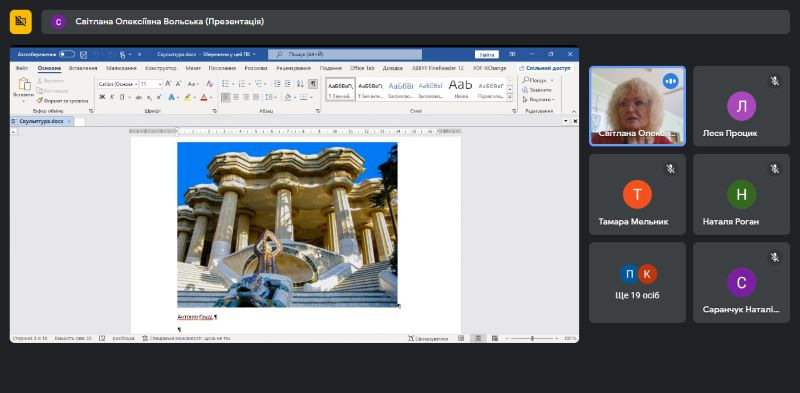
Task: Select Леся Процик participant tile
Action: [x=741, y=106]
